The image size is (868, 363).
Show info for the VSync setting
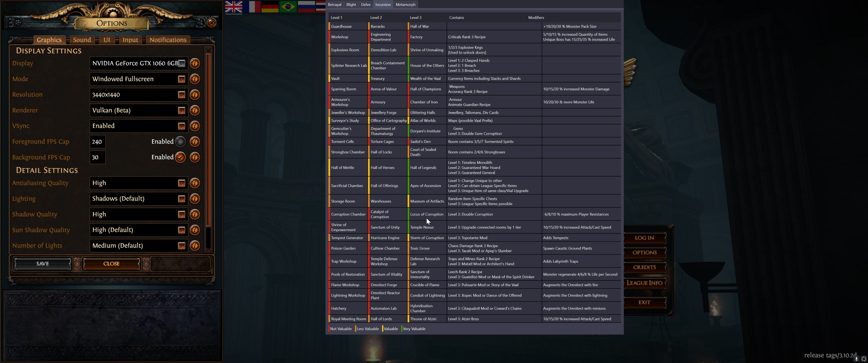pyautogui.click(x=195, y=126)
